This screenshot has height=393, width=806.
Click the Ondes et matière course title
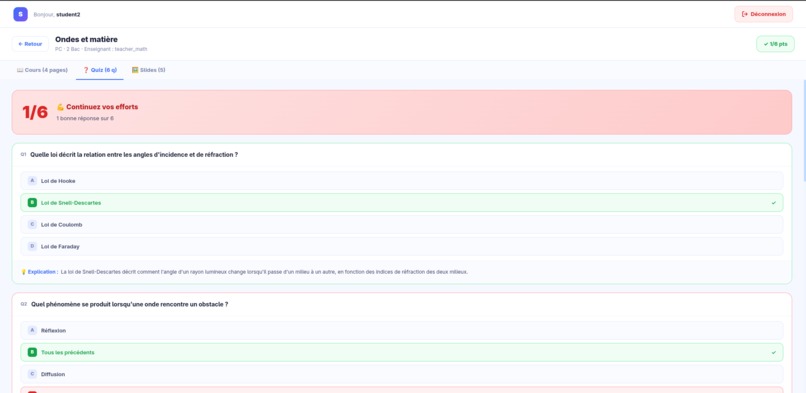pyautogui.click(x=86, y=39)
